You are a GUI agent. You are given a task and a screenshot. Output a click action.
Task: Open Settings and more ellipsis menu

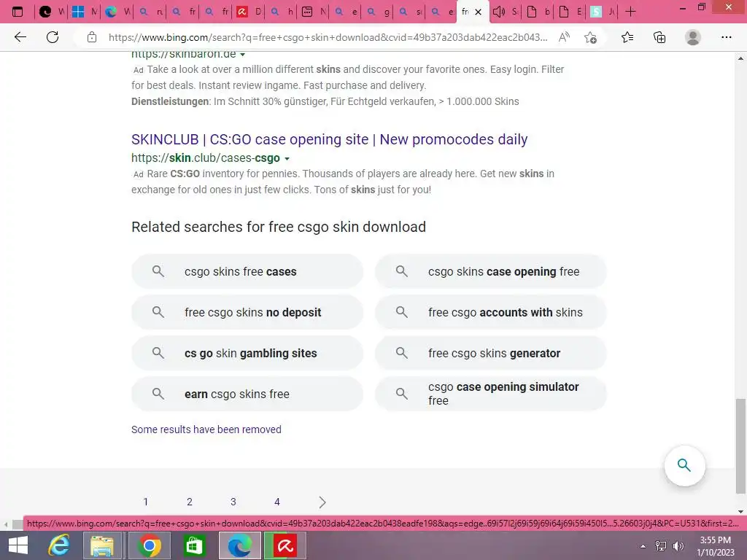tap(726, 37)
